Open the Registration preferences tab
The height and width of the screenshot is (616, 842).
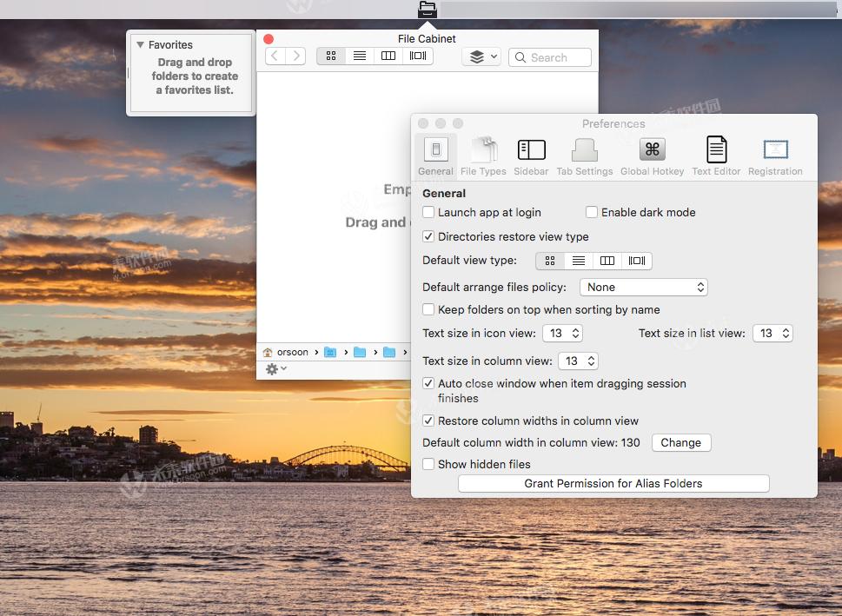tap(773, 149)
